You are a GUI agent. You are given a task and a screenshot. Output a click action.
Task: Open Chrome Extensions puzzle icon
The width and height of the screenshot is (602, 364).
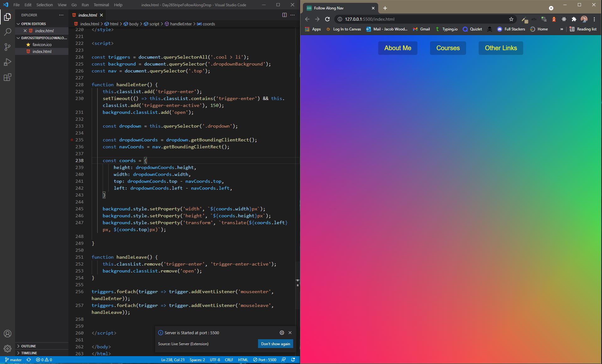[574, 19]
